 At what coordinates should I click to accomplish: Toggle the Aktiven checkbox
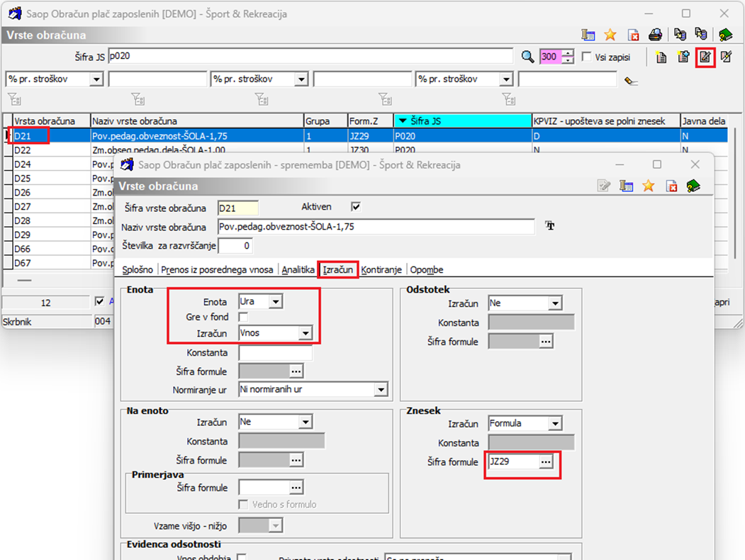(x=355, y=206)
